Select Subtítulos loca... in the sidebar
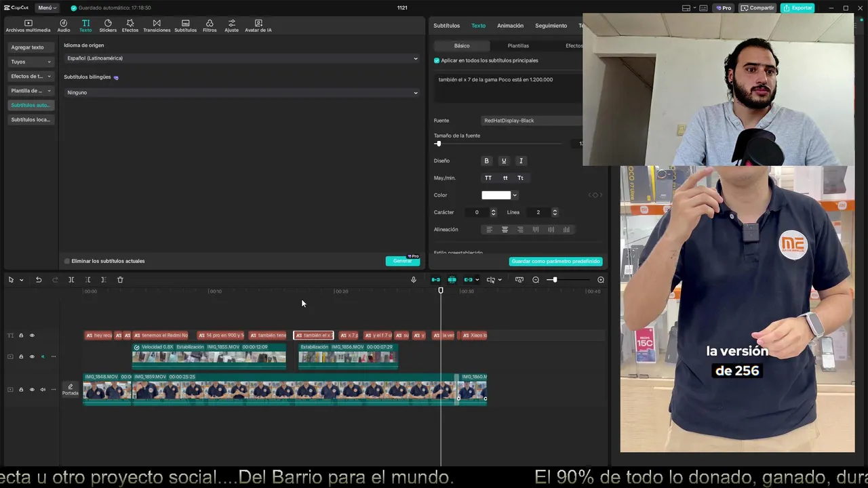 click(31, 120)
